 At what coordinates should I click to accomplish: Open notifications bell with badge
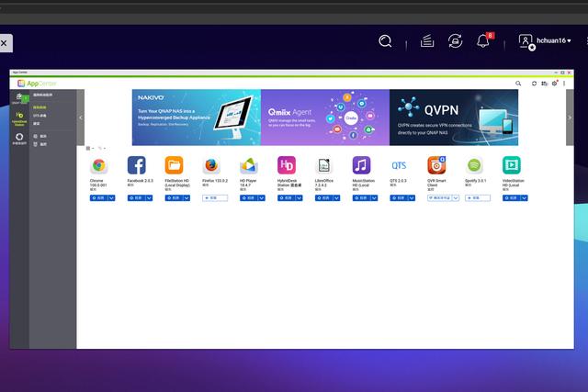click(x=485, y=40)
